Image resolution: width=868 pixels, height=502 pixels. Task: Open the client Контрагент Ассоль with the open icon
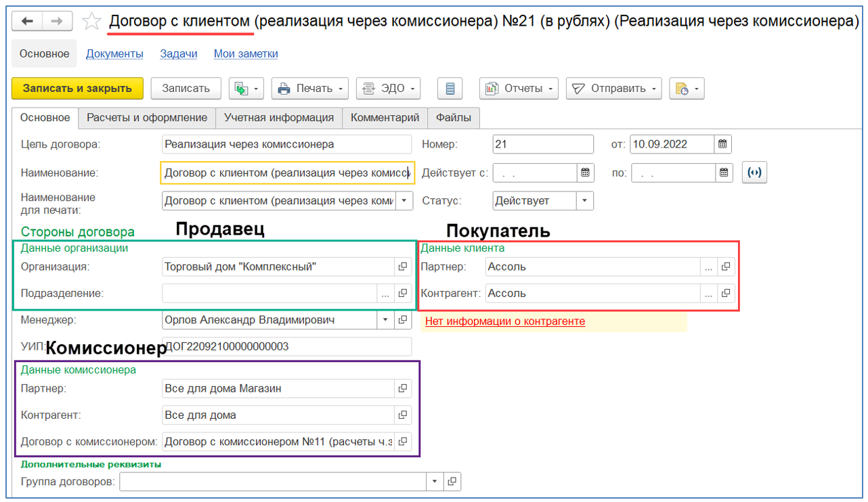[x=726, y=294]
